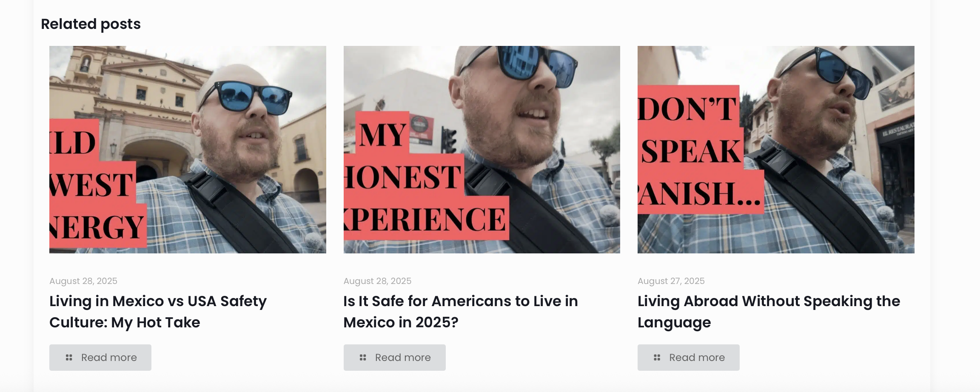Screen dimensions: 980x392
Task: Click August 28, 2025 date of second post
Action: (x=377, y=281)
